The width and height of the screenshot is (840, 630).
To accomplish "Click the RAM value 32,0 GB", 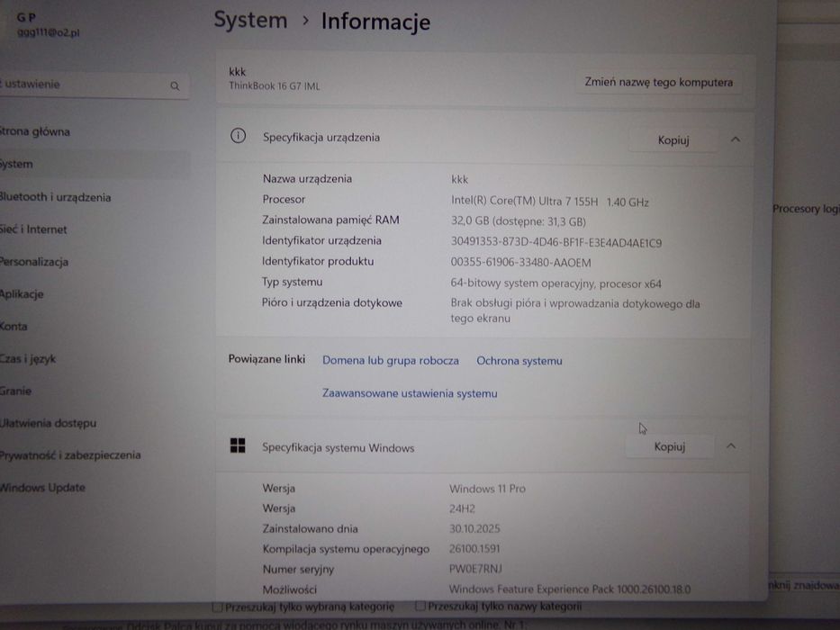I will [x=518, y=221].
